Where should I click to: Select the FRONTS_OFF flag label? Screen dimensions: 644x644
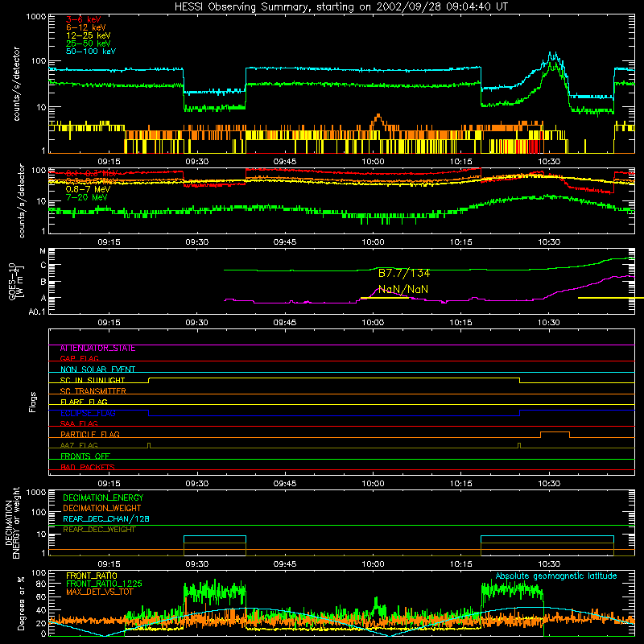pyautogui.click(x=85, y=456)
